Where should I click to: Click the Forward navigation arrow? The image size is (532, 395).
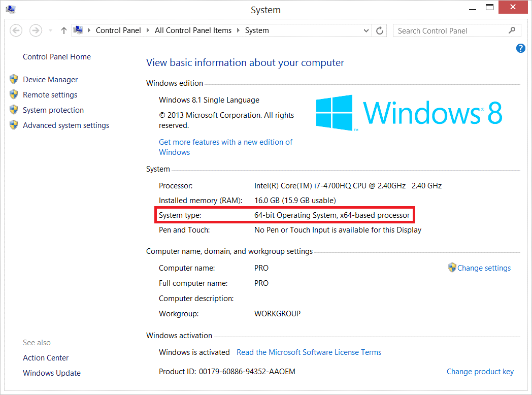(35, 30)
